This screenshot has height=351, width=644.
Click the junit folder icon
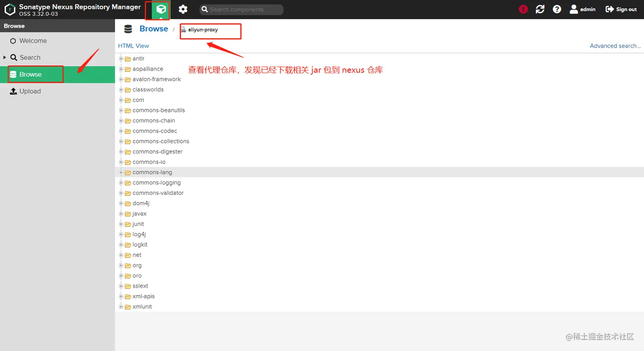(x=128, y=224)
